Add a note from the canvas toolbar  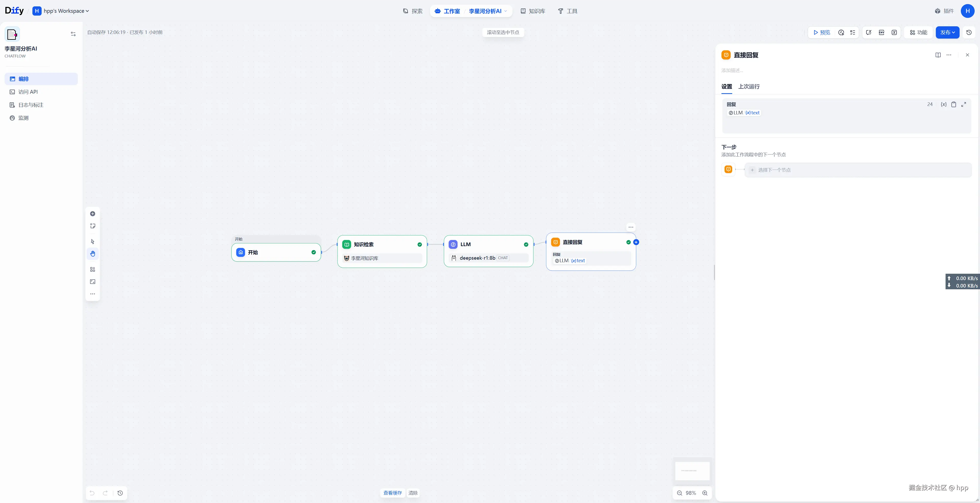92,226
